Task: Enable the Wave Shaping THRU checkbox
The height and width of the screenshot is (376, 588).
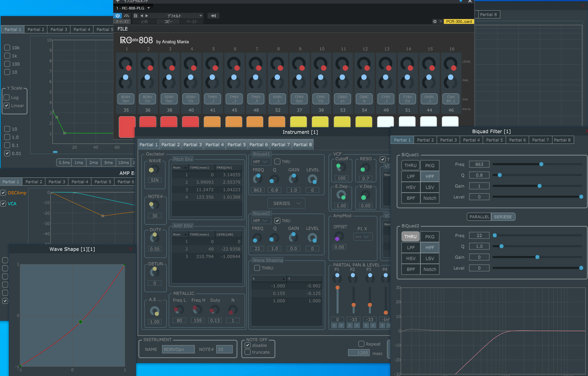Action: 257,268
